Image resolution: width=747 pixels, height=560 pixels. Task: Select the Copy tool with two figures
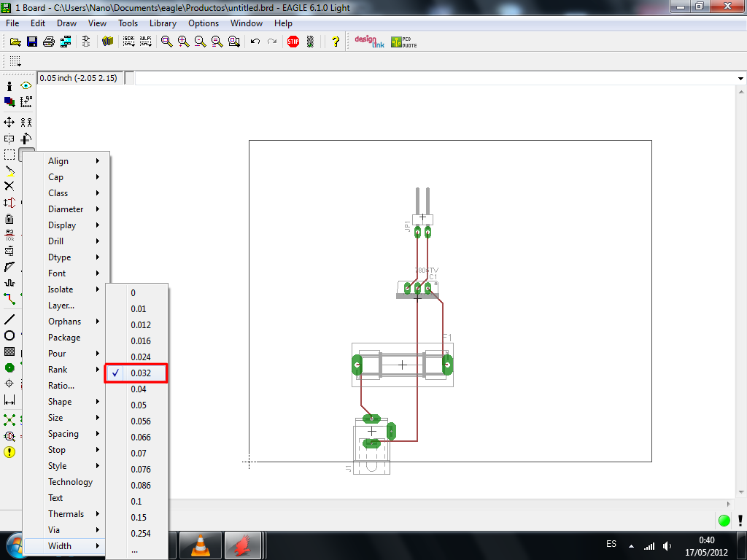click(x=26, y=122)
